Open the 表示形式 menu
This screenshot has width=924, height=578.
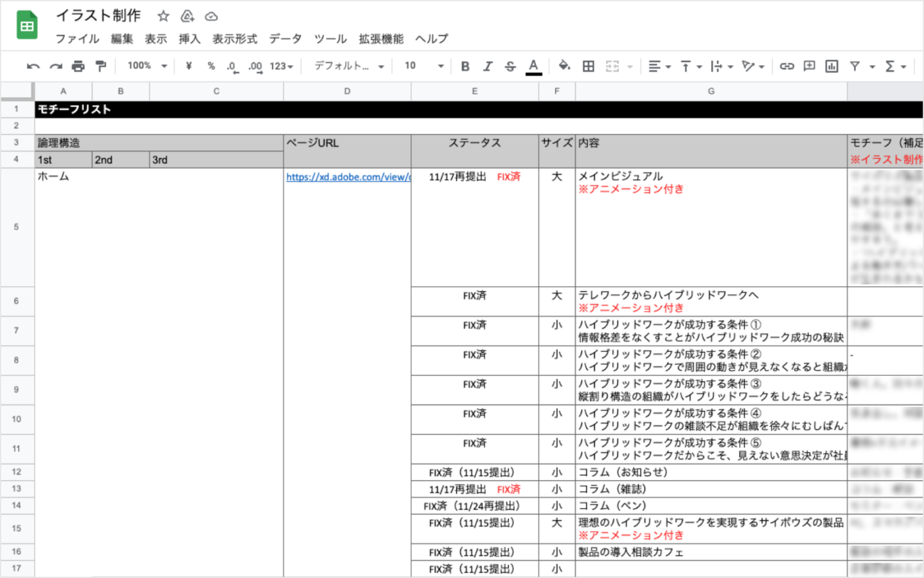[x=235, y=39]
